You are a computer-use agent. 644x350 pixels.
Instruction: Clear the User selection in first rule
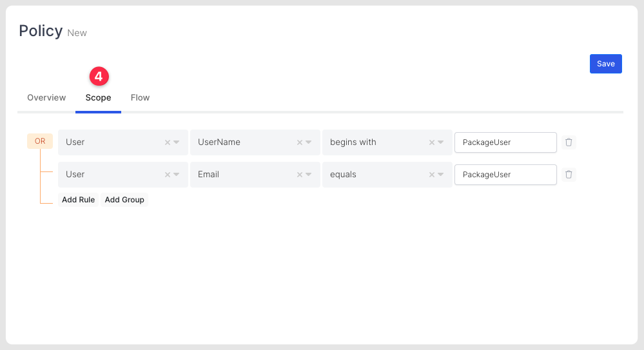coord(168,142)
